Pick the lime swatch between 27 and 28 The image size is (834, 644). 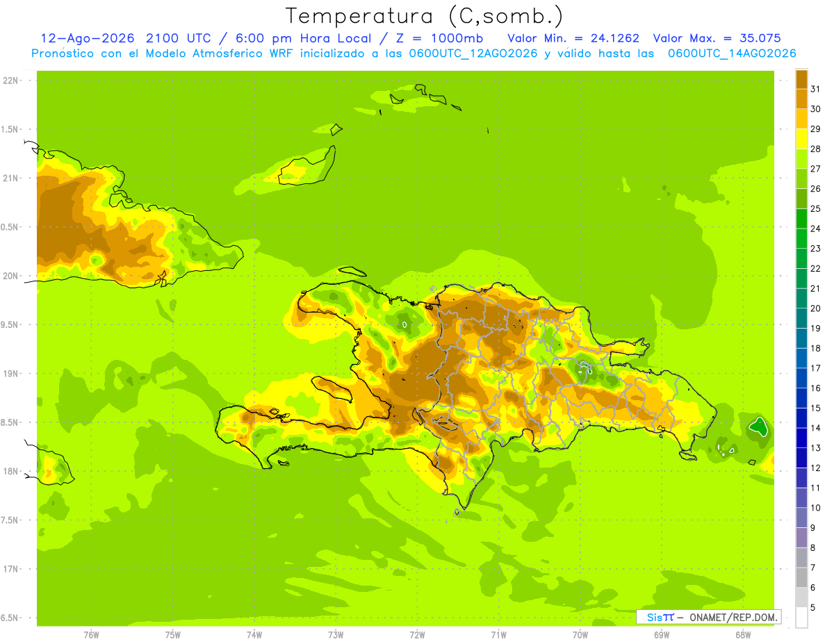[x=801, y=158]
